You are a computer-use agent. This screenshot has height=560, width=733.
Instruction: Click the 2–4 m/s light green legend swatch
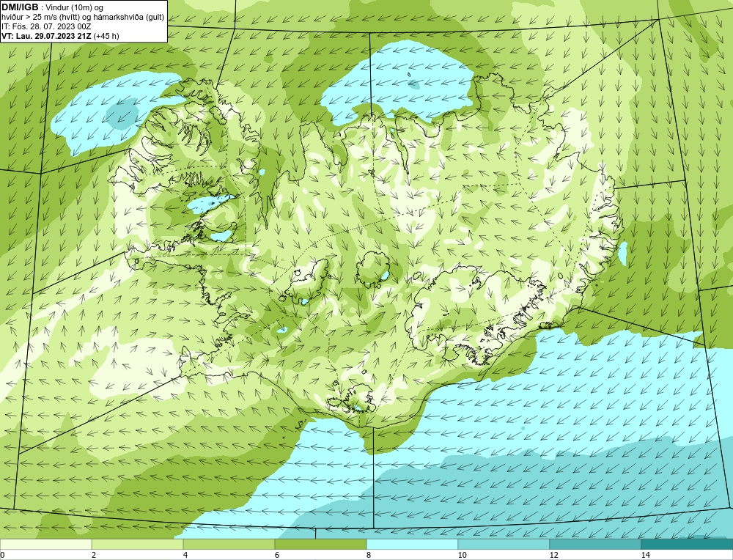click(138, 544)
